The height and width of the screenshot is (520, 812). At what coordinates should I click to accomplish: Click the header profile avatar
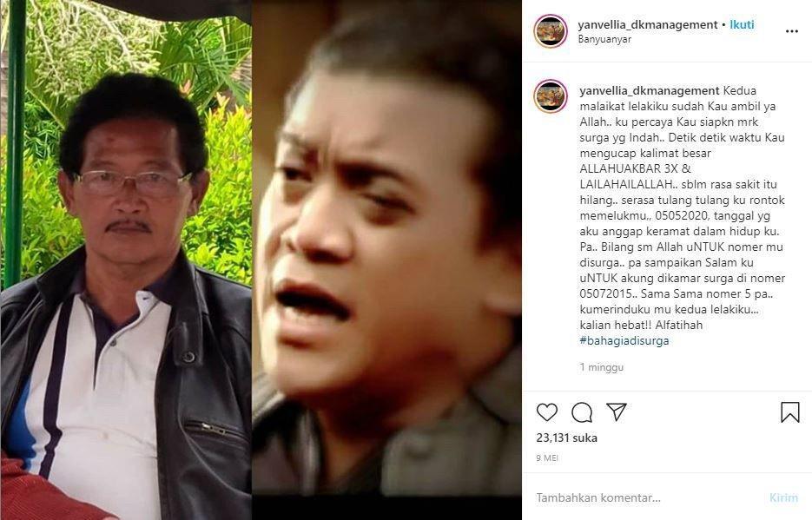point(551,31)
